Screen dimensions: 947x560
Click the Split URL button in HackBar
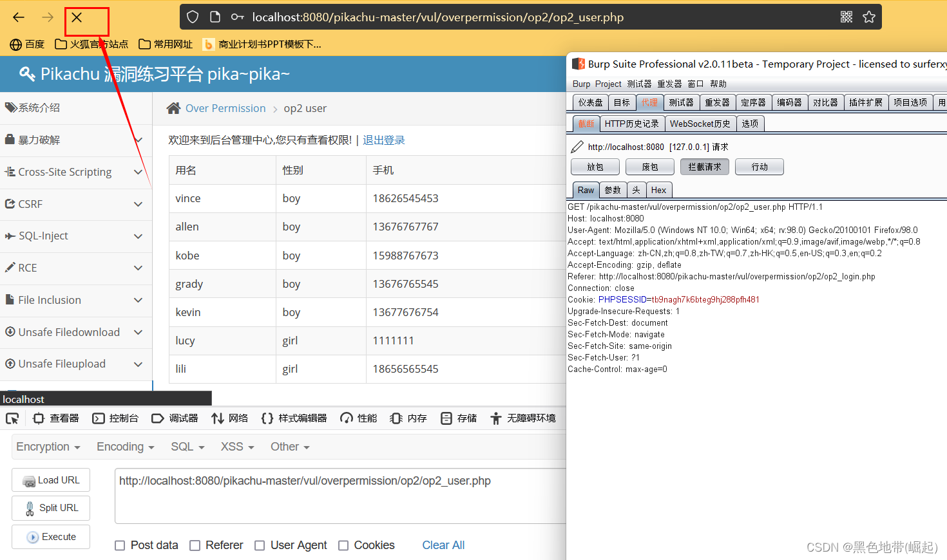51,508
